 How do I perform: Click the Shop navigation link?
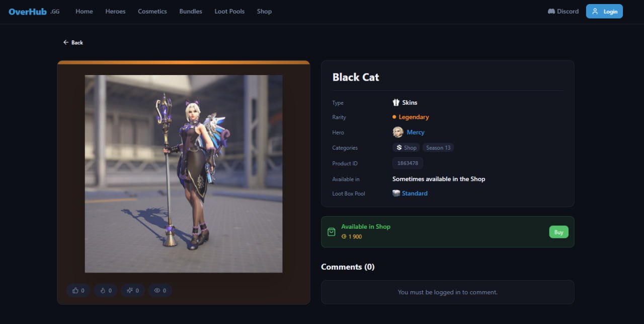pyautogui.click(x=264, y=11)
